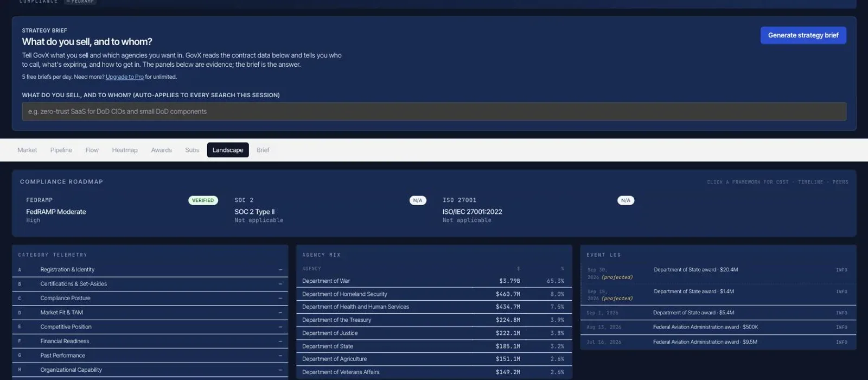Viewport: 868px width, 380px height.
Task: Expand Certifications & Set-Asides category
Action: (x=150, y=284)
